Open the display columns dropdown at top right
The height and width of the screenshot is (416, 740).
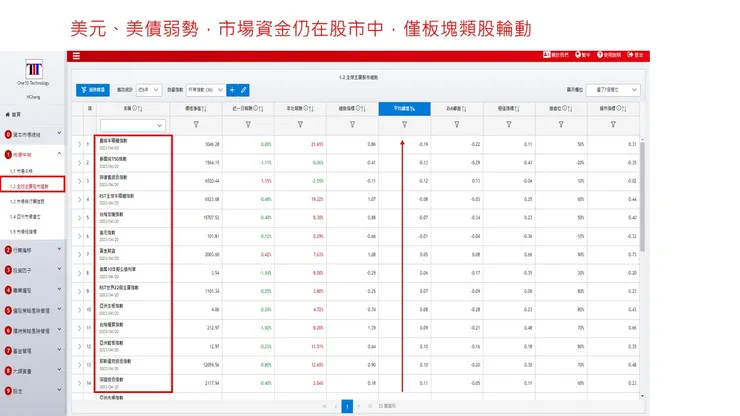(x=613, y=90)
